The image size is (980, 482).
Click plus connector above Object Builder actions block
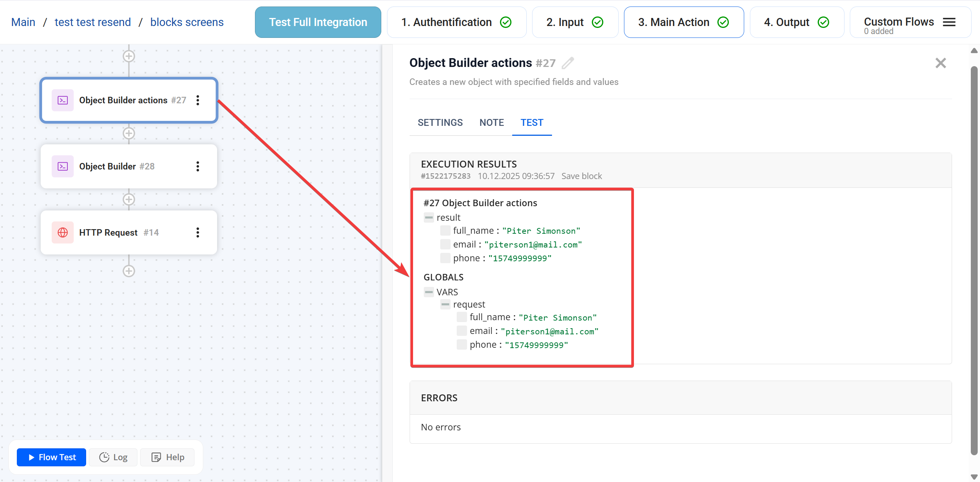click(129, 56)
